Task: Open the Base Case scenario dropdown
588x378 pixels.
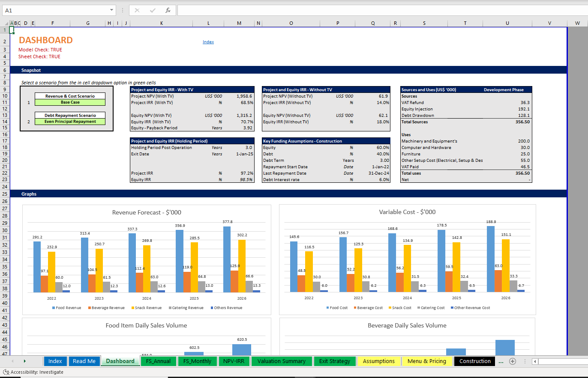Action: pos(70,102)
